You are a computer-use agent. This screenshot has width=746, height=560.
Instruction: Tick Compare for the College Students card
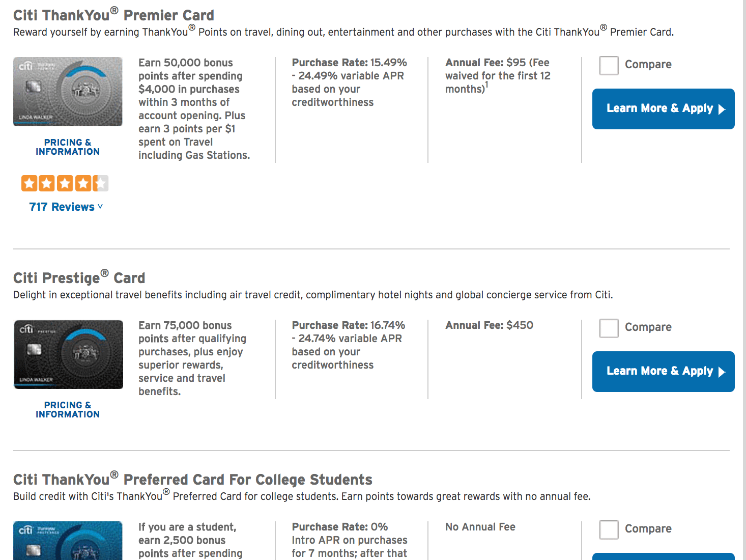pos(609,529)
